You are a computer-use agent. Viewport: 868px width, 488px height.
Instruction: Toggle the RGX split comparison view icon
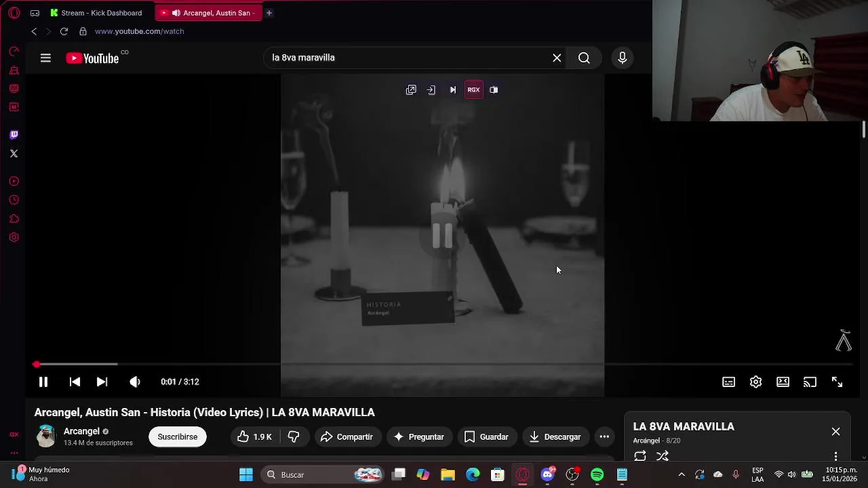point(494,90)
